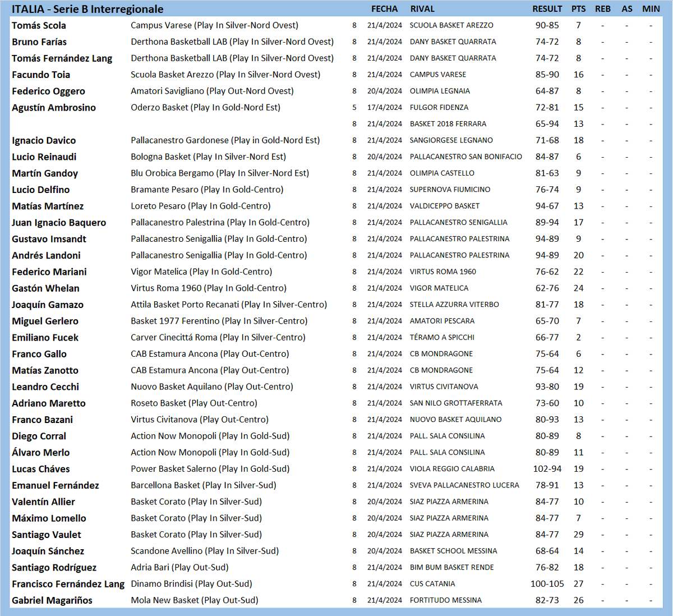Click player name Santiago Vaulet
673x616 pixels.
[x=47, y=535]
